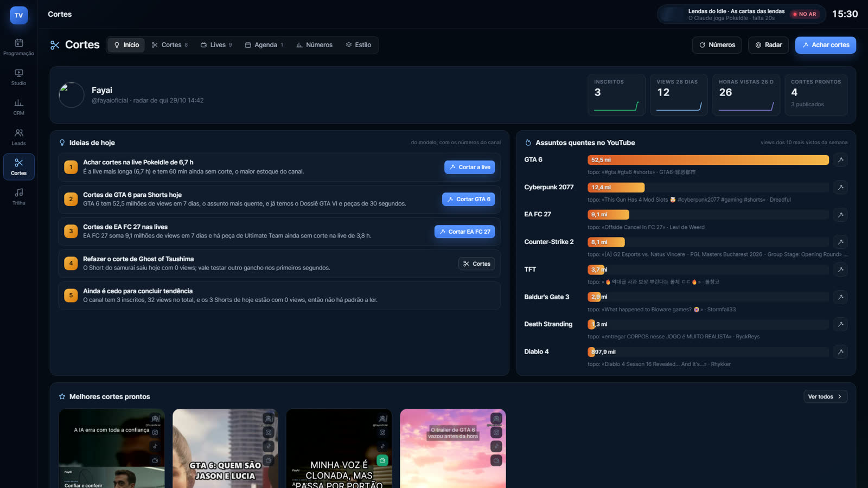Open Leads sidebar icon
This screenshot has height=488, width=868.
[x=18, y=137]
